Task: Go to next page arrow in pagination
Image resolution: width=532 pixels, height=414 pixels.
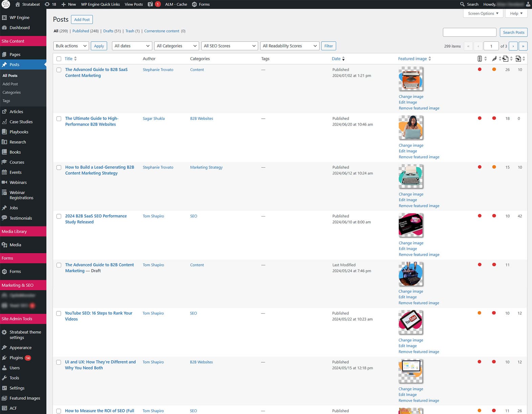Action: click(x=513, y=46)
